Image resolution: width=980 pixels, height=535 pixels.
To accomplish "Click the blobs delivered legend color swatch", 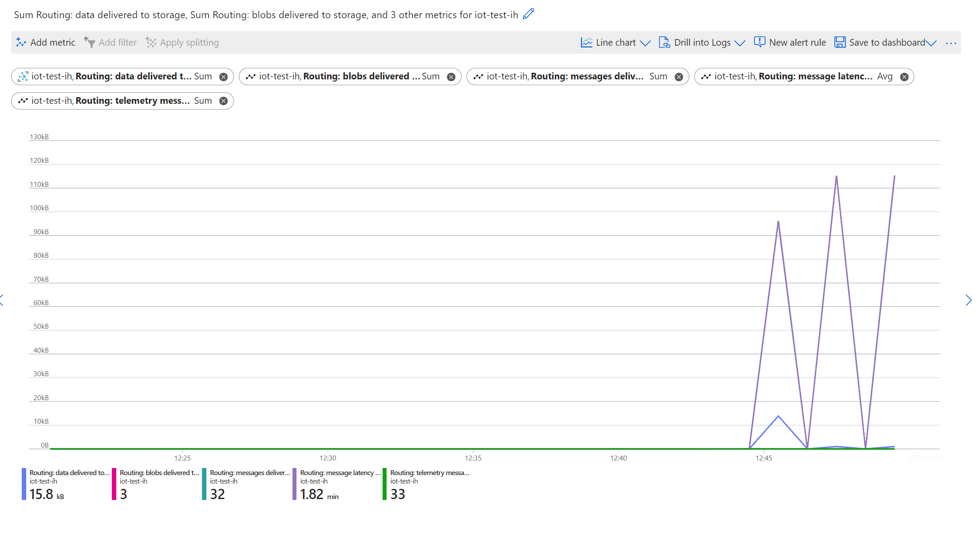I will click(x=114, y=484).
